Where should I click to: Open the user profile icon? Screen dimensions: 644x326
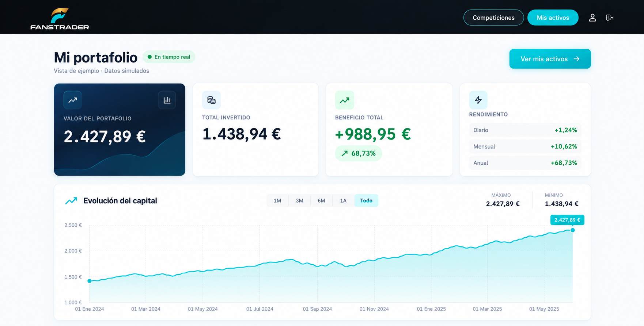tap(592, 18)
